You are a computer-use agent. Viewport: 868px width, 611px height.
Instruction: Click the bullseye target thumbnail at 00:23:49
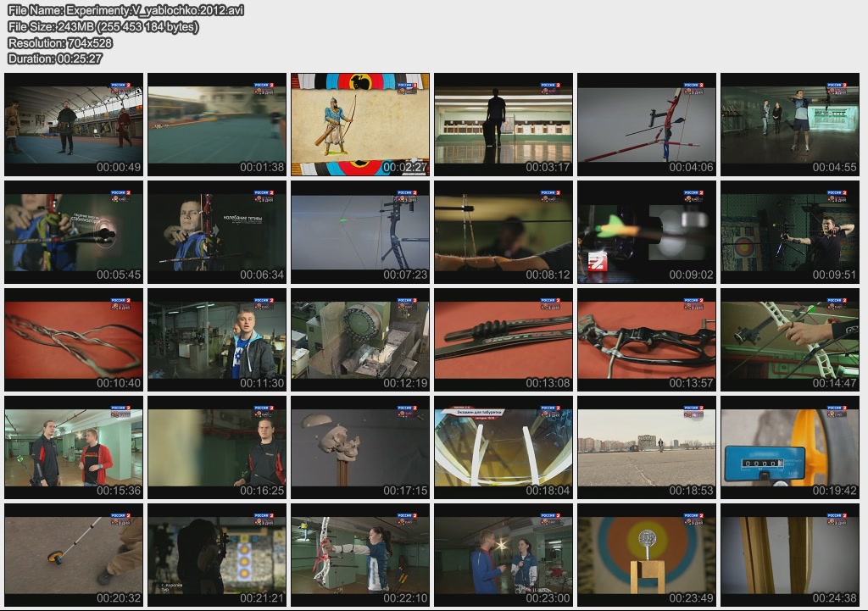[x=646, y=555]
